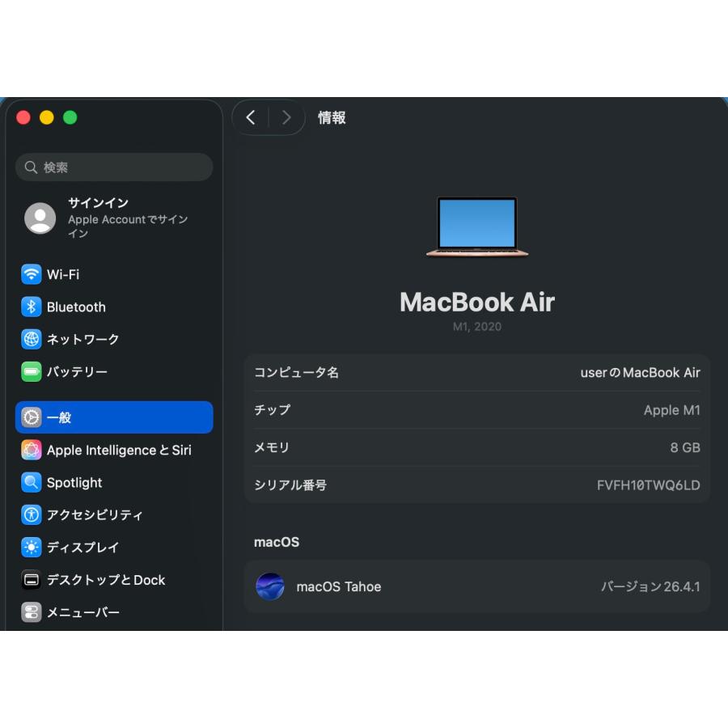This screenshot has width=728, height=728.
Task: Click the '8 GB' memory value
Action: click(x=685, y=447)
